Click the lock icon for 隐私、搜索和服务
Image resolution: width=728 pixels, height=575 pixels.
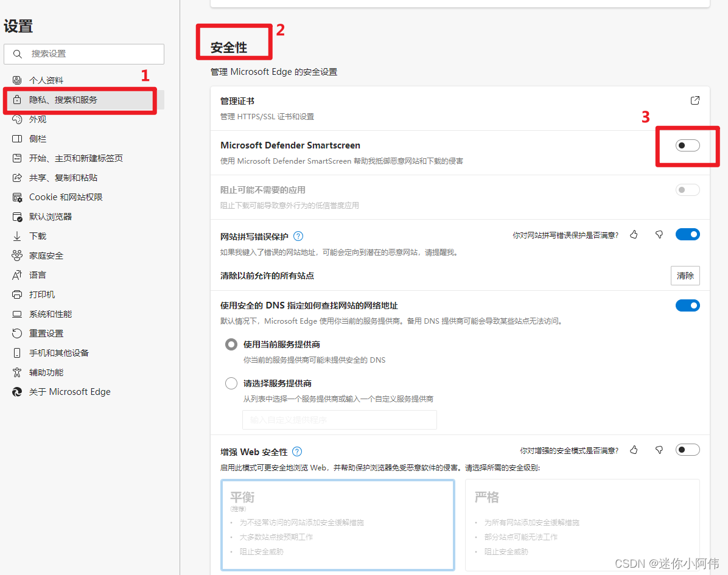[x=17, y=100]
